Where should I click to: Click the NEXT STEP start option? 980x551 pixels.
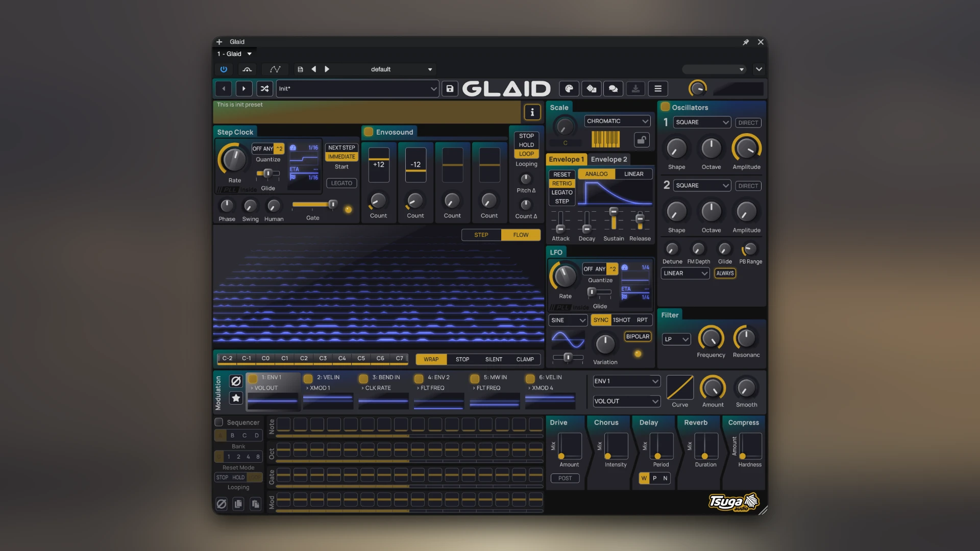(341, 148)
